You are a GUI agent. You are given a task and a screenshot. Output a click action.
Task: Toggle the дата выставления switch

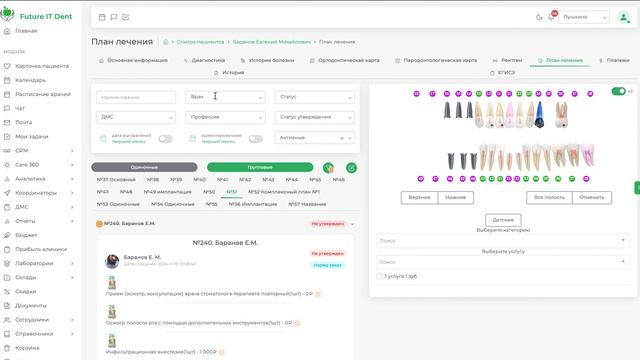coord(165,139)
